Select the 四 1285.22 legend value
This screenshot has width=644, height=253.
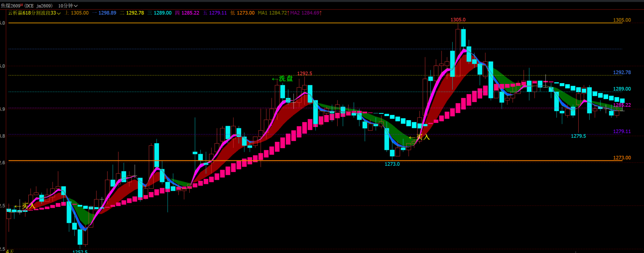187,13
